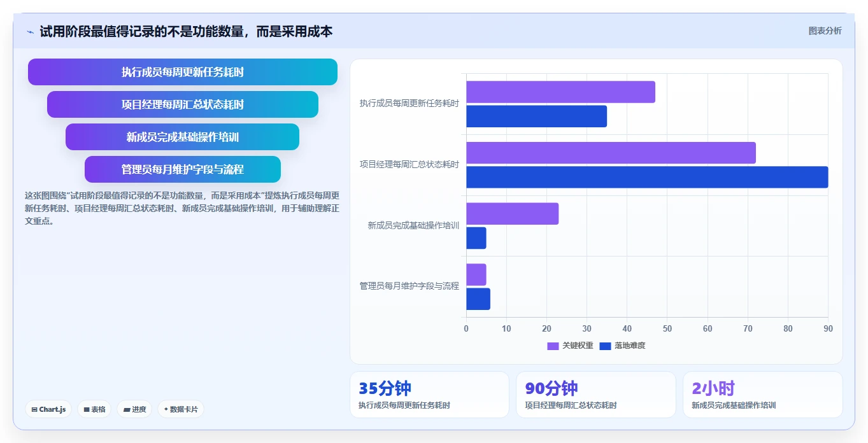868x443 pixels.
Task: Select funnel stage 新成员完成基础操作培训
Action: [183, 137]
